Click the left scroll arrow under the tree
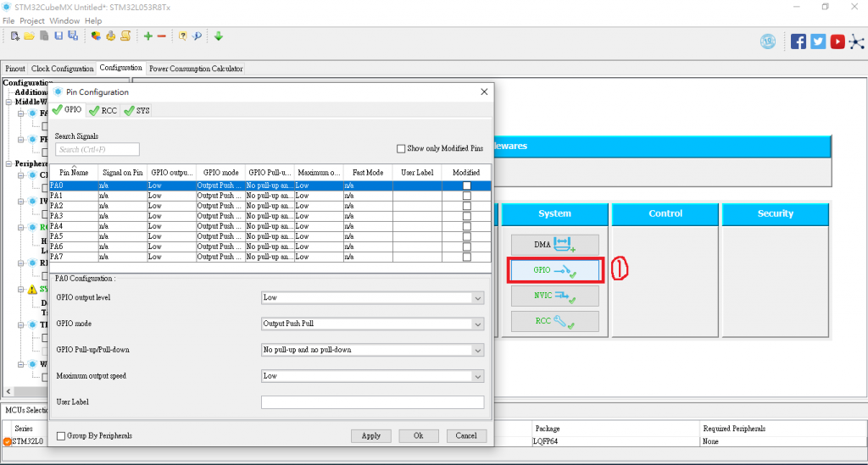 tap(8, 391)
